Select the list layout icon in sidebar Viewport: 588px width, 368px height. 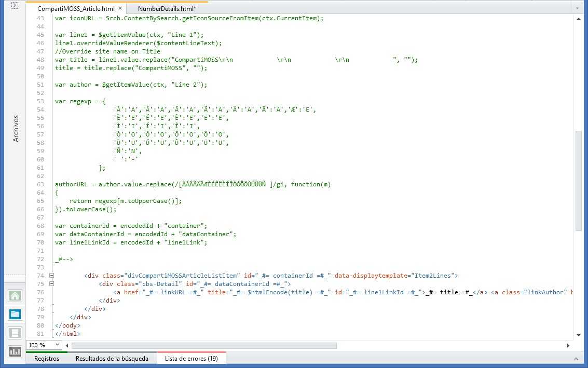(15, 333)
